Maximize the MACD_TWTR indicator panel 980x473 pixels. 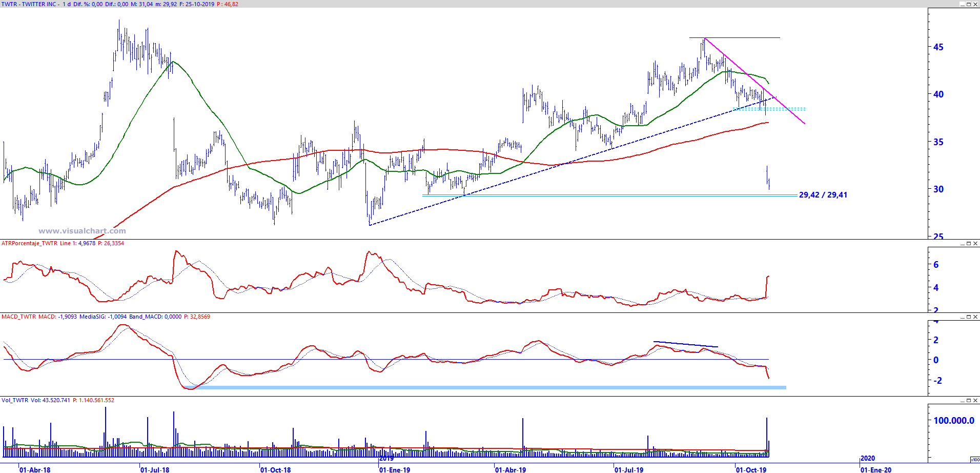pyautogui.click(x=969, y=317)
